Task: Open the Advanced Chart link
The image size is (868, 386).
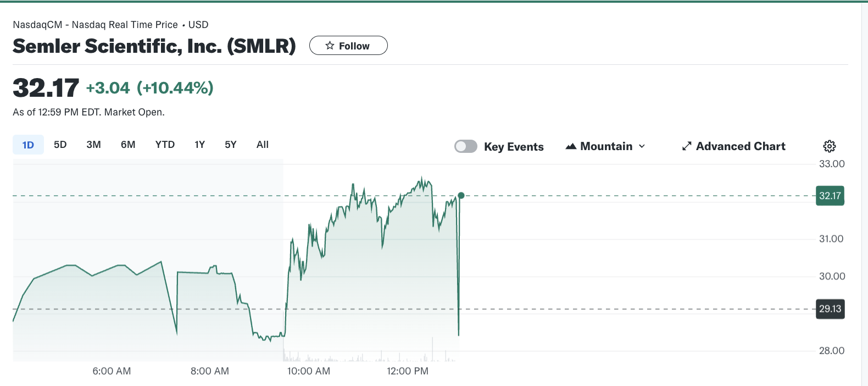Action: tap(734, 146)
